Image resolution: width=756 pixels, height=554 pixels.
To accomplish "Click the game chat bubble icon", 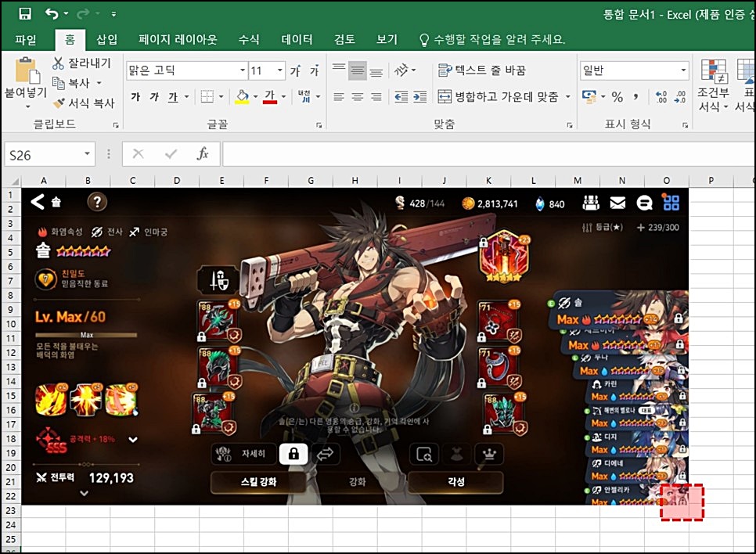I will point(644,203).
